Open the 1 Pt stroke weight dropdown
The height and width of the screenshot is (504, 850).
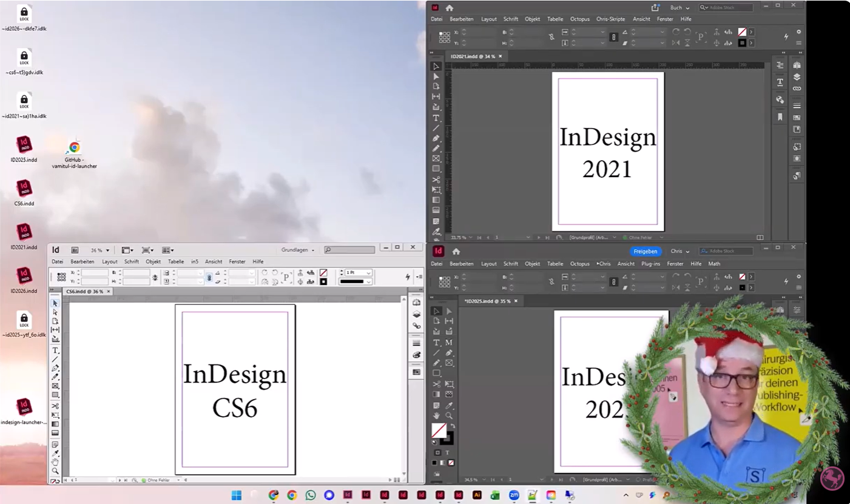click(369, 273)
